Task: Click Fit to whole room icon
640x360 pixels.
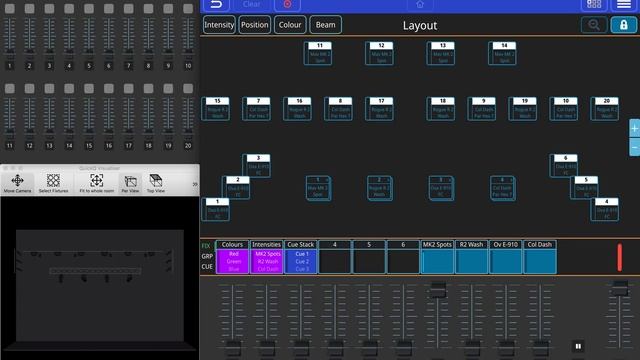Action: (97, 183)
